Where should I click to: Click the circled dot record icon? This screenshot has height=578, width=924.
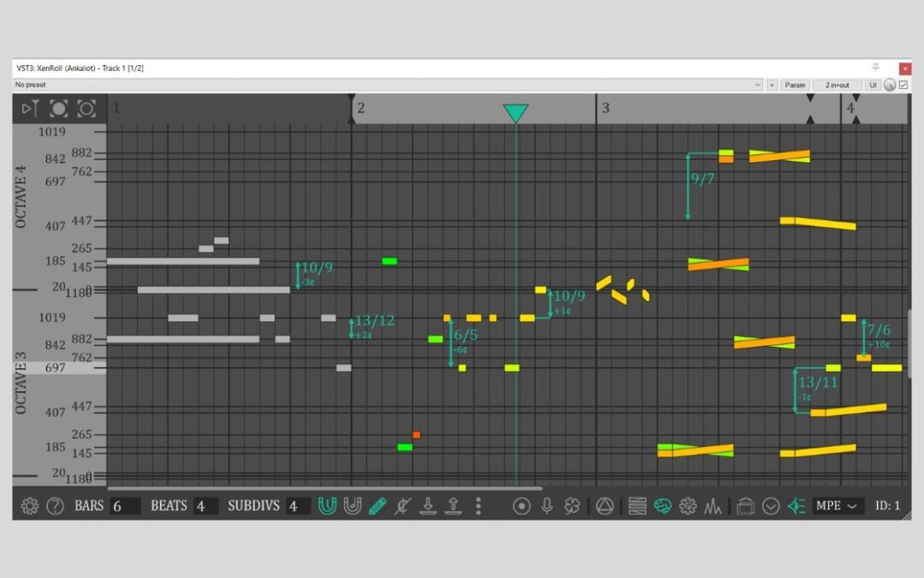(x=522, y=506)
